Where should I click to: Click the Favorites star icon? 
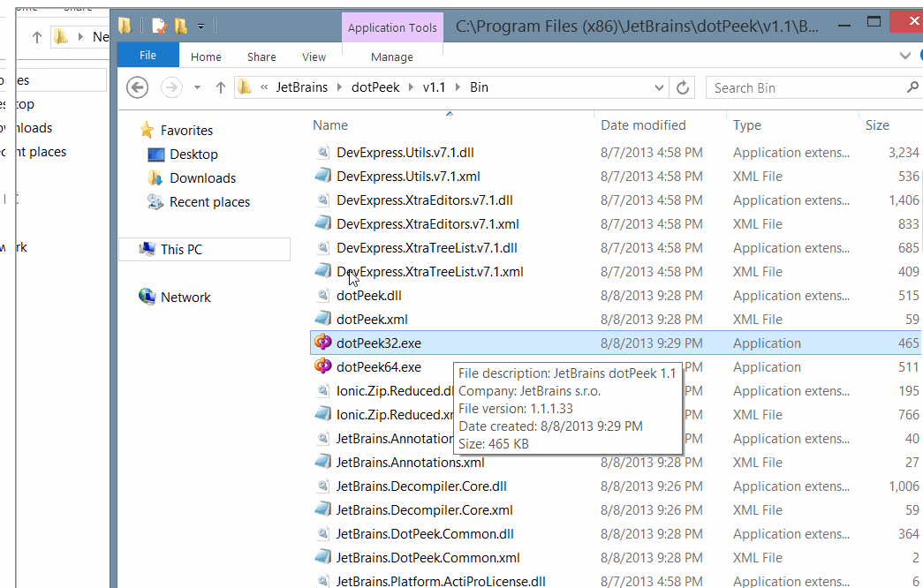point(147,130)
